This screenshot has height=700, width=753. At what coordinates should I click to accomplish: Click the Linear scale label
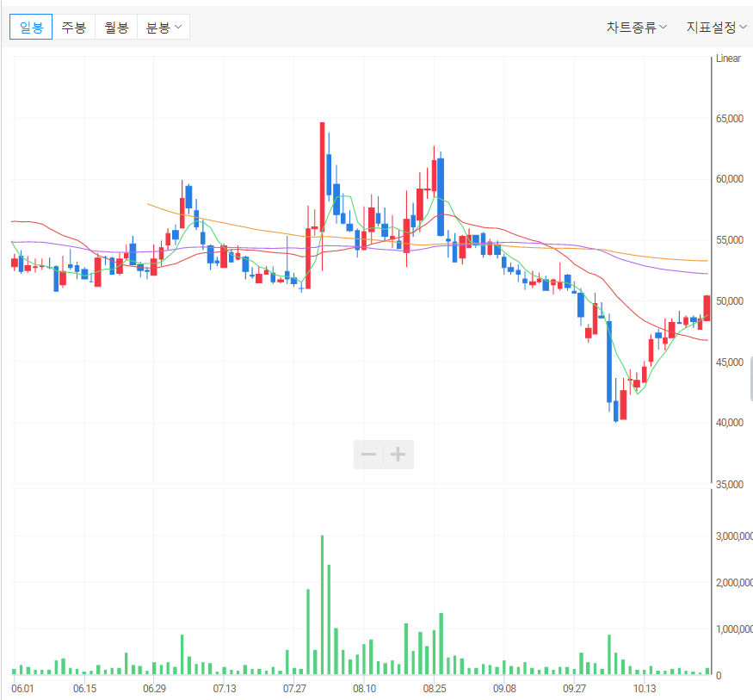point(728,59)
